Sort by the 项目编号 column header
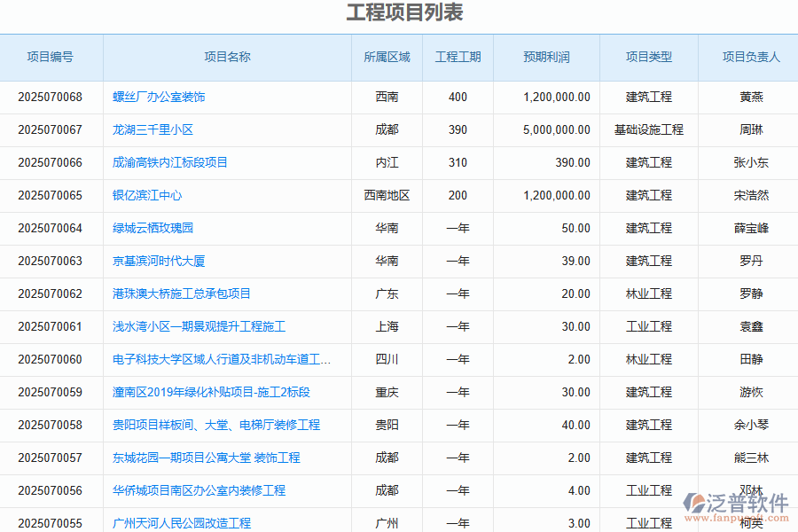This screenshot has height=532, width=798. pos(51,57)
